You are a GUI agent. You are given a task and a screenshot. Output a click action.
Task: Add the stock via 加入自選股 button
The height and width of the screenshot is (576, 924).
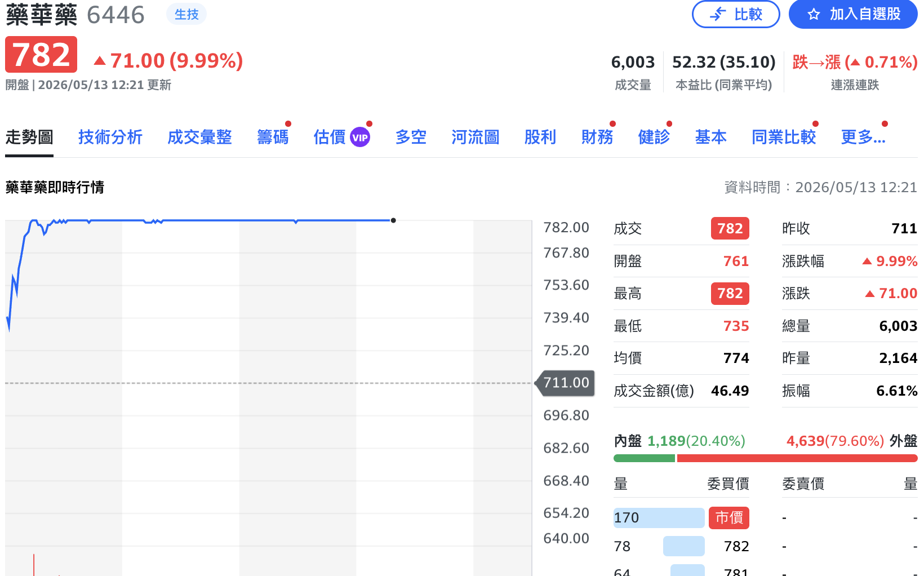[x=853, y=14]
